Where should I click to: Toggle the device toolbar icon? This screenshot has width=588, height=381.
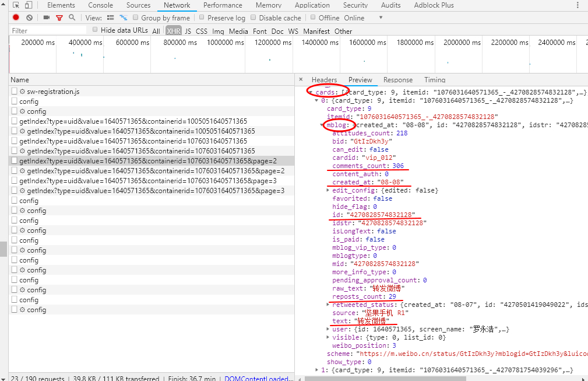point(28,5)
